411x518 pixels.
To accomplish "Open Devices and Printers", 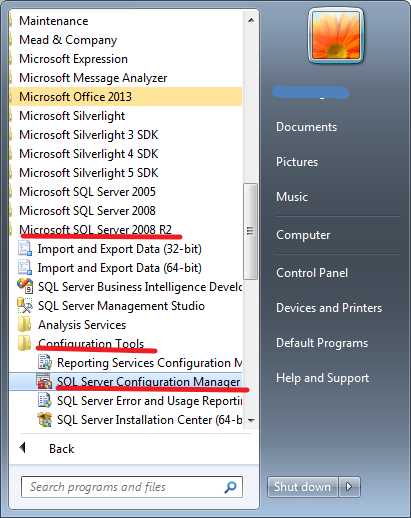I will [x=329, y=308].
